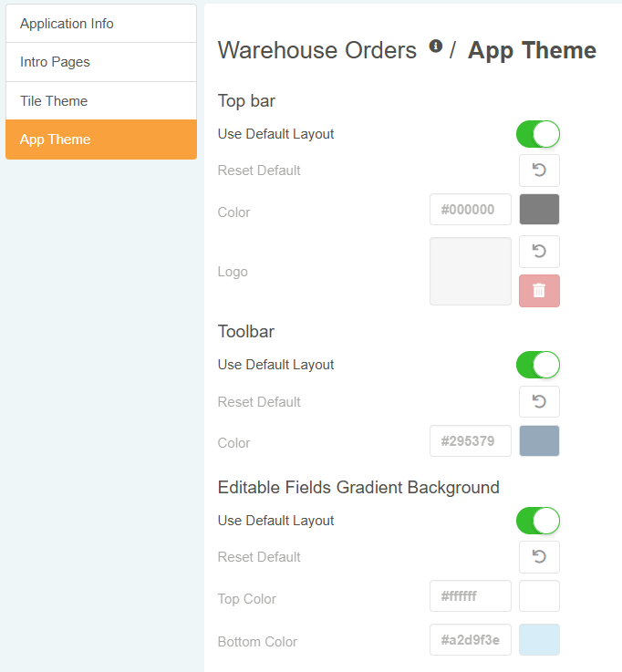This screenshot has height=672, width=622.
Task: Open the Toolbar color swatch picker
Action: pyautogui.click(x=539, y=441)
